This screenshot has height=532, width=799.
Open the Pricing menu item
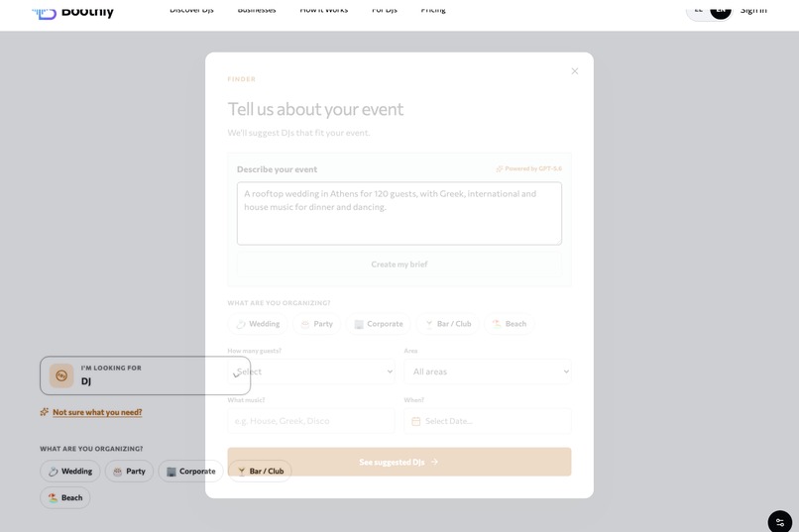pyautogui.click(x=433, y=10)
